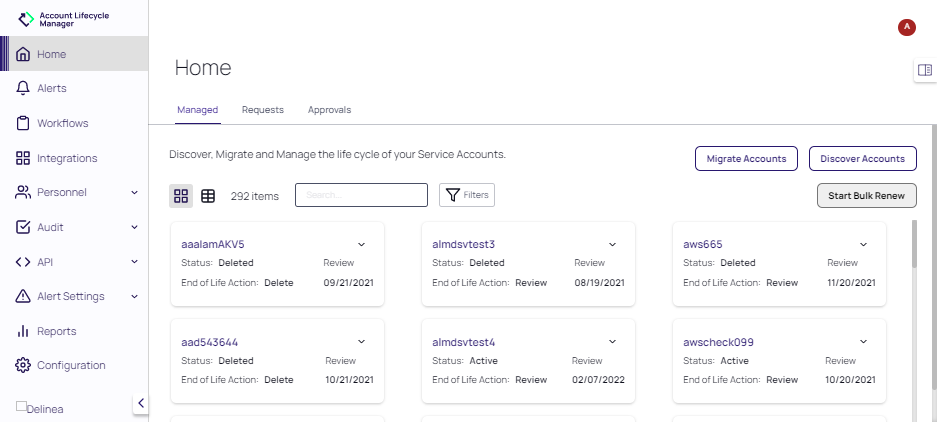Open Configuration via the gear icon

coord(23,365)
